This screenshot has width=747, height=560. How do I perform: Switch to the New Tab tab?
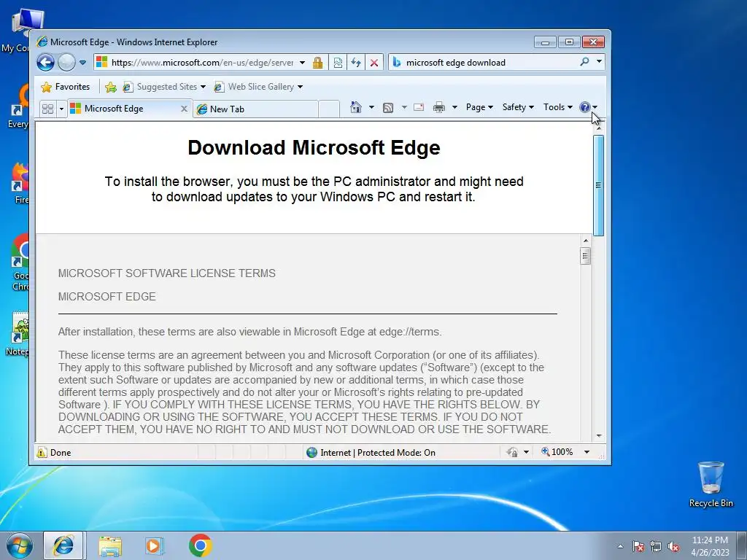pos(256,109)
